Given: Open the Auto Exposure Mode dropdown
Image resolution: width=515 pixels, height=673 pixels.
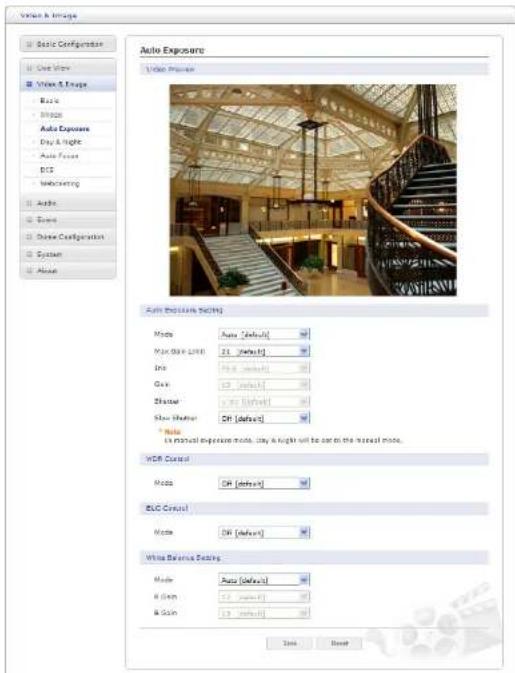Looking at the screenshot, I should (264, 334).
